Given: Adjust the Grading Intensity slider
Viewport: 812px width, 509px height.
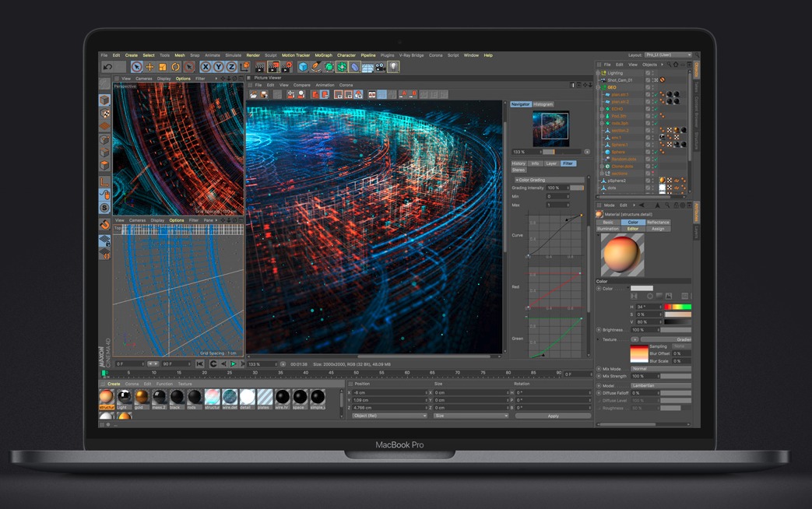Looking at the screenshot, I should pyautogui.click(x=577, y=188).
